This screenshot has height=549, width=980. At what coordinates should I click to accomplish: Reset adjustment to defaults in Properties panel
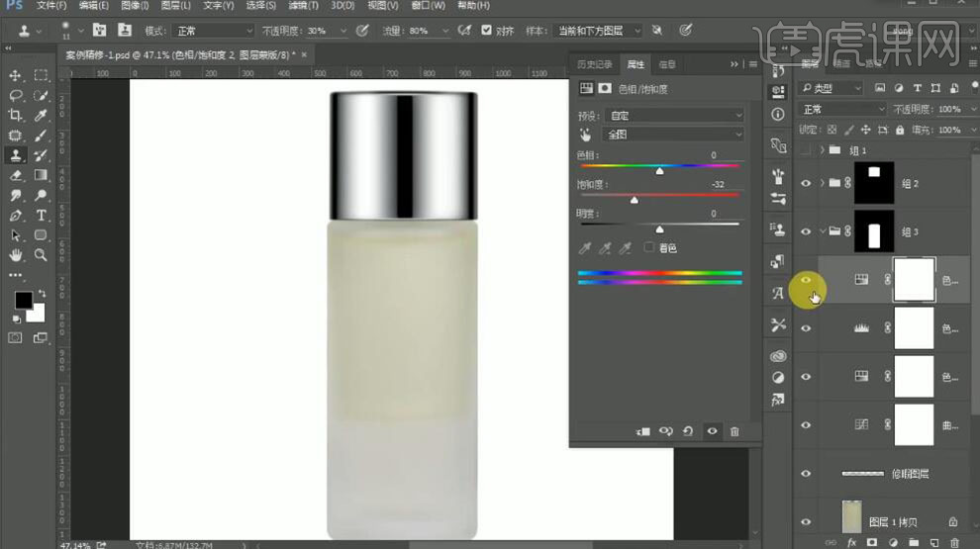coord(688,431)
